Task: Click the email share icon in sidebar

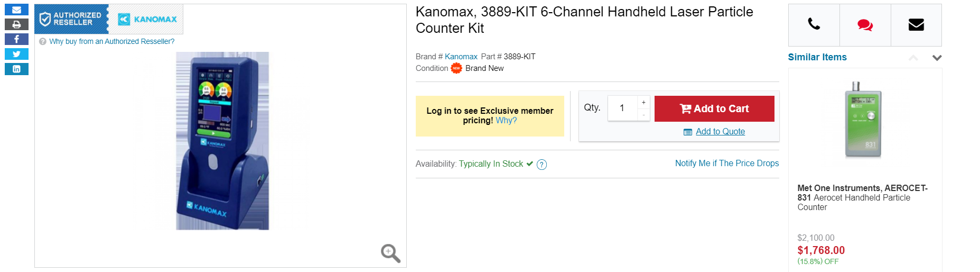Action: click(x=16, y=10)
